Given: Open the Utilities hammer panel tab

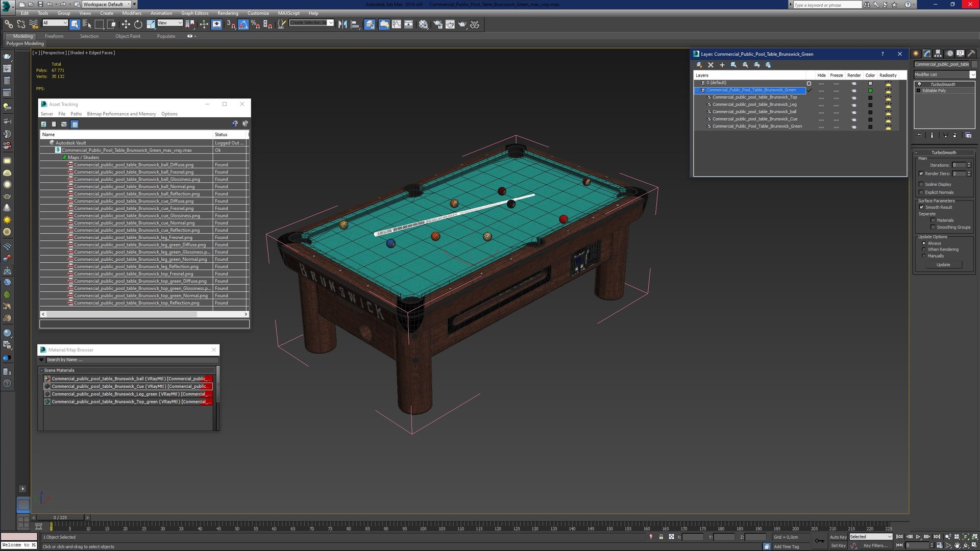Looking at the screenshot, I should 971,53.
